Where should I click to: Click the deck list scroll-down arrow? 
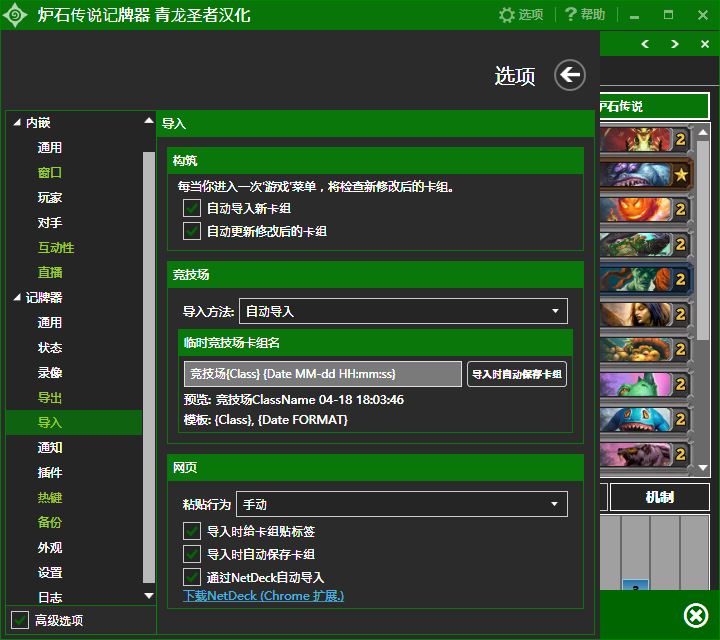[703, 467]
